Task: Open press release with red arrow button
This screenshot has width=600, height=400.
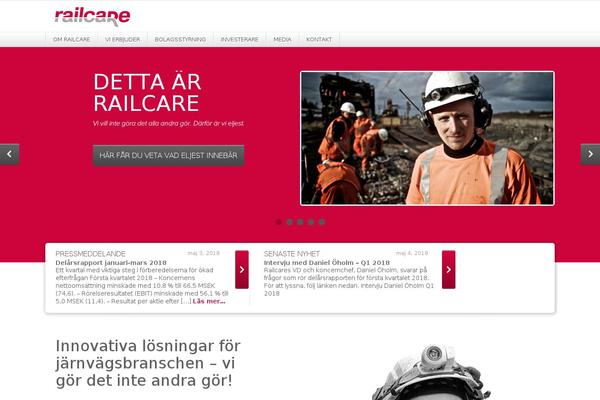Action: coord(242,269)
